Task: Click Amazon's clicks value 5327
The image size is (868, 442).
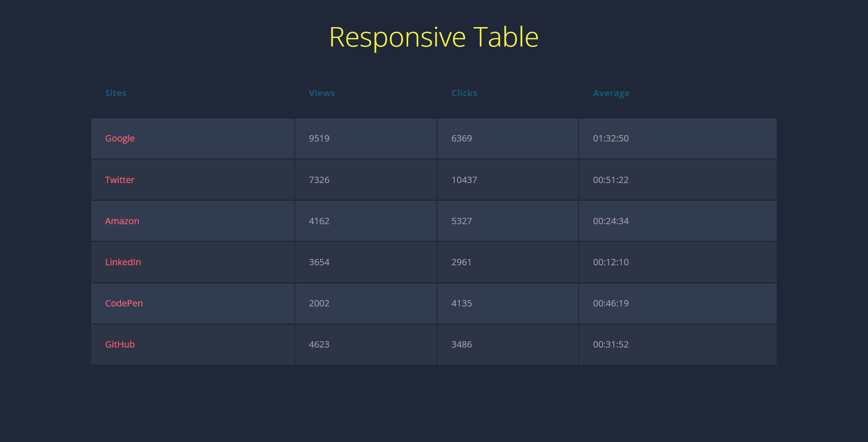Action: [462, 221]
